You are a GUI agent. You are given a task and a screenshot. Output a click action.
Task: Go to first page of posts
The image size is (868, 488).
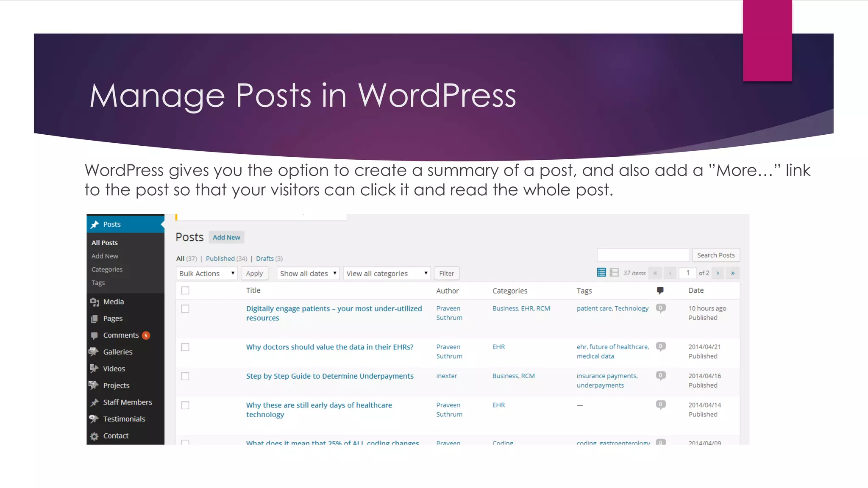pyautogui.click(x=655, y=273)
